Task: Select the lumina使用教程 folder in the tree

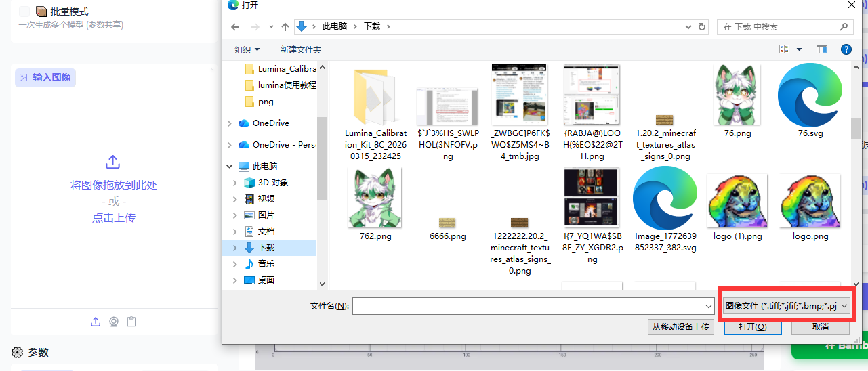Action: [280, 85]
